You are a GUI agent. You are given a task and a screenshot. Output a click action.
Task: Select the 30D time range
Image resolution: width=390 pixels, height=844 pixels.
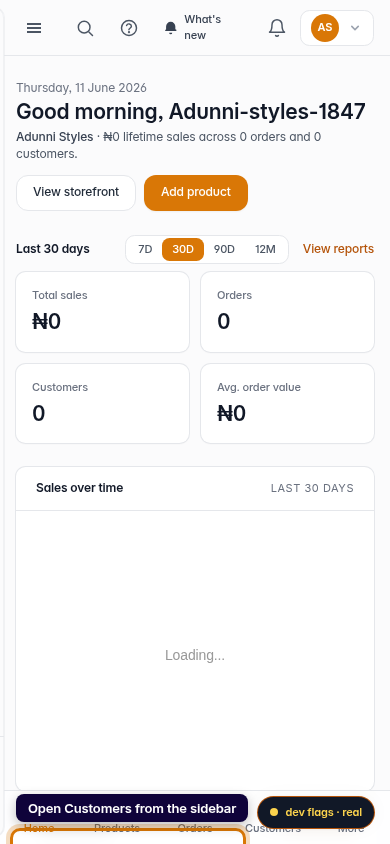[x=183, y=249]
